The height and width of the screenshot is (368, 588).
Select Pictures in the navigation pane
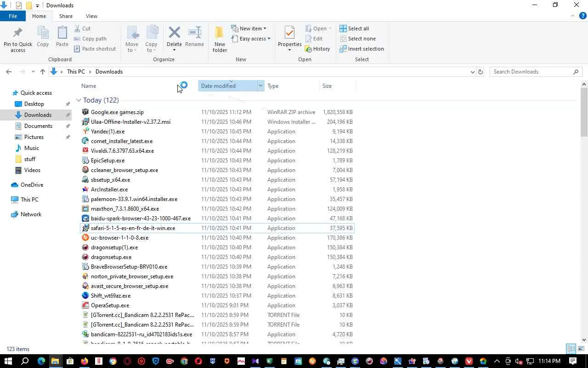point(34,137)
